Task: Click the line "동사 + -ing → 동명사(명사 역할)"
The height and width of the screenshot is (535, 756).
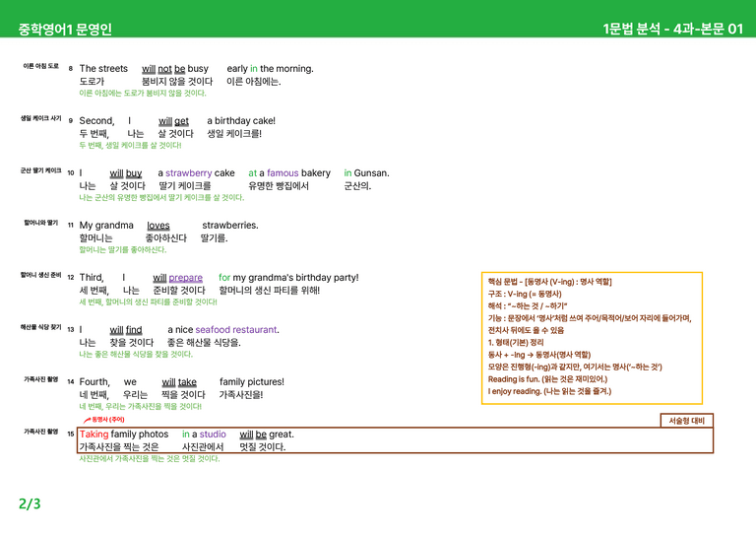Action: (539, 355)
